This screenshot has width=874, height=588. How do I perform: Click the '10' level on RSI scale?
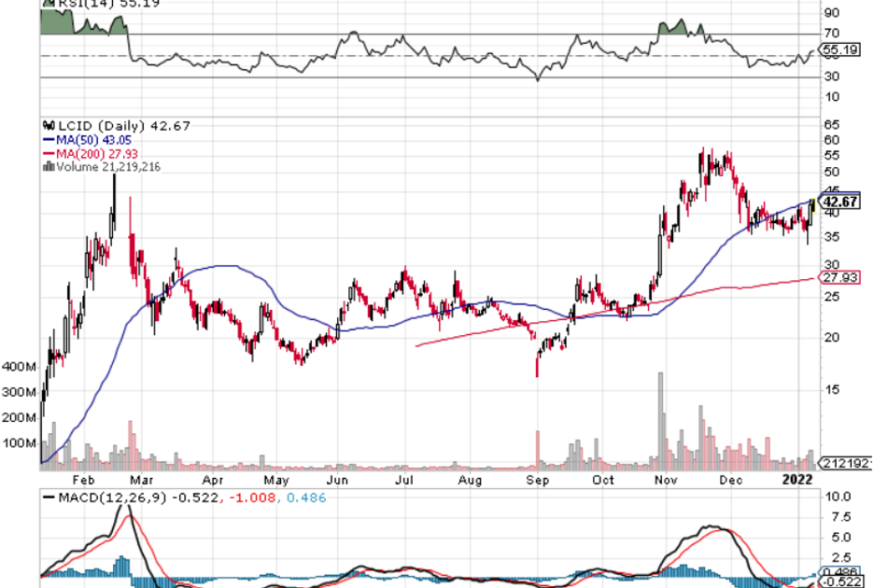832,98
